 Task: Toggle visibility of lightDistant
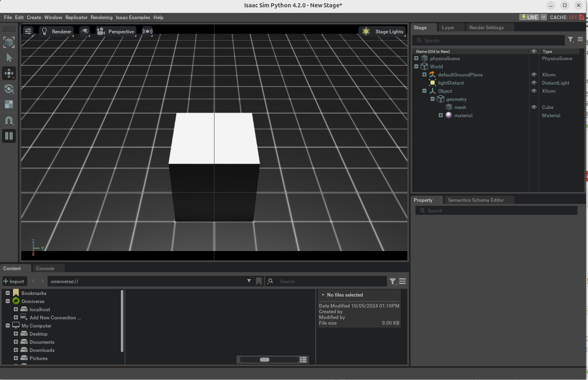click(534, 83)
